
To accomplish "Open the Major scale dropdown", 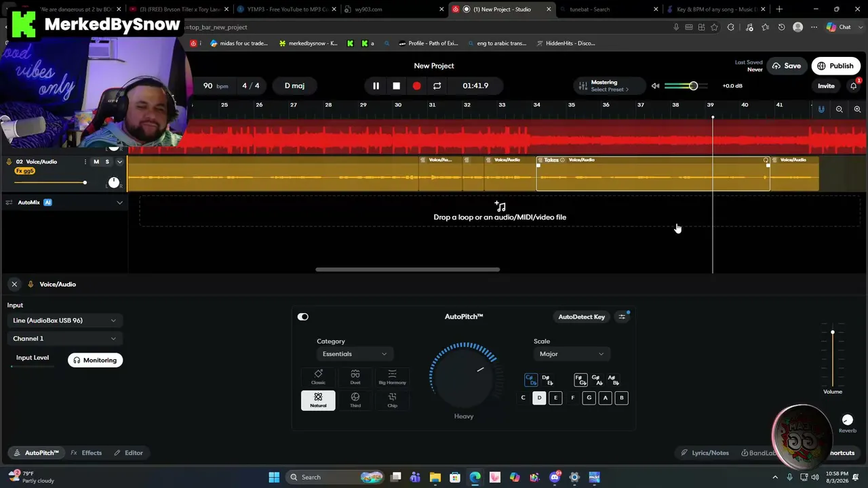I will pos(572,354).
